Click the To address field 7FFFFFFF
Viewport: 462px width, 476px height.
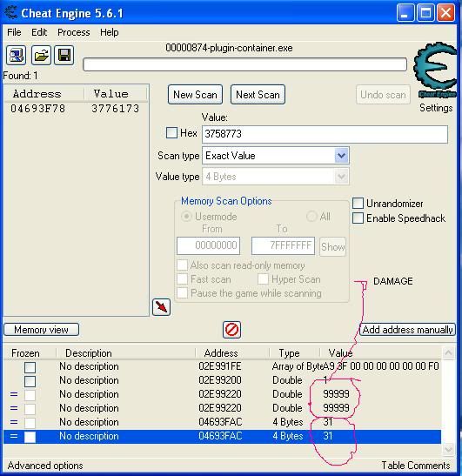[x=284, y=245]
